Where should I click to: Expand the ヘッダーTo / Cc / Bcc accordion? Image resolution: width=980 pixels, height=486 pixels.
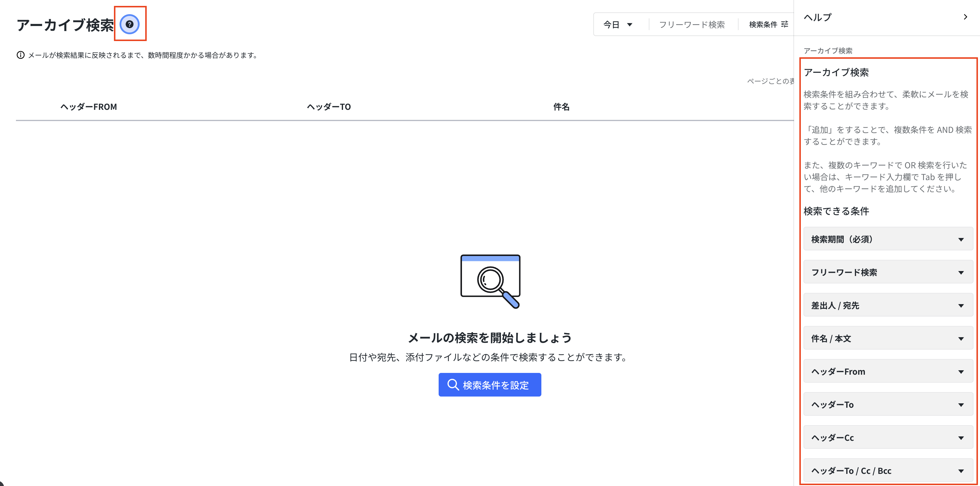click(888, 471)
